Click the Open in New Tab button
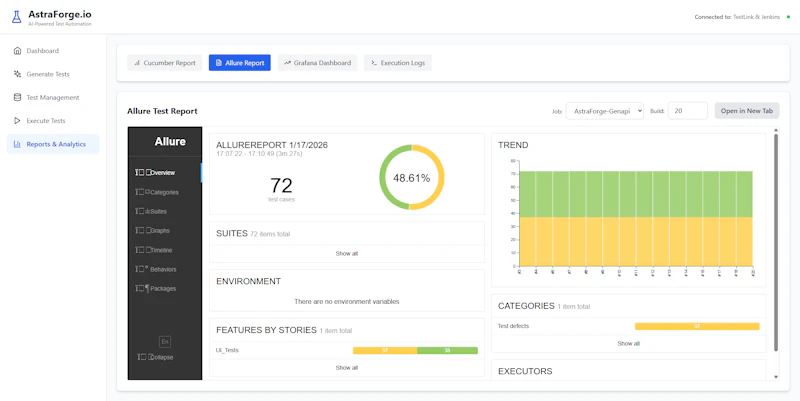This screenshot has width=800, height=401. 747,111
